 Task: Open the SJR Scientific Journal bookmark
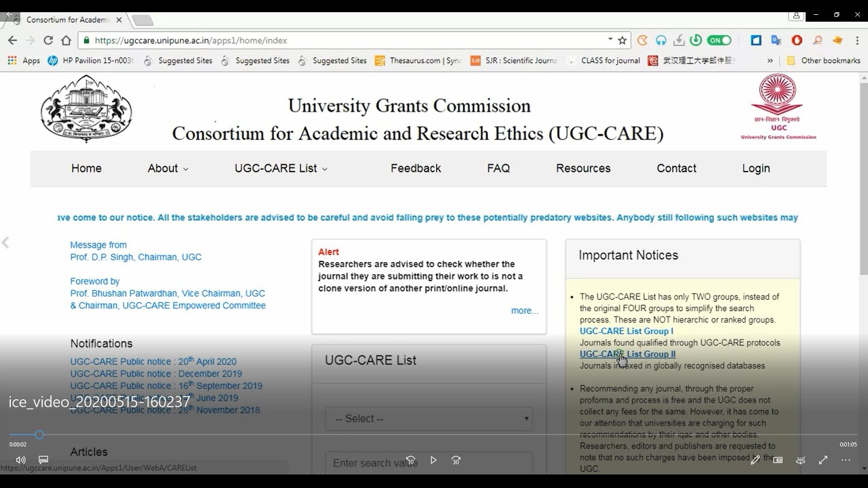513,60
